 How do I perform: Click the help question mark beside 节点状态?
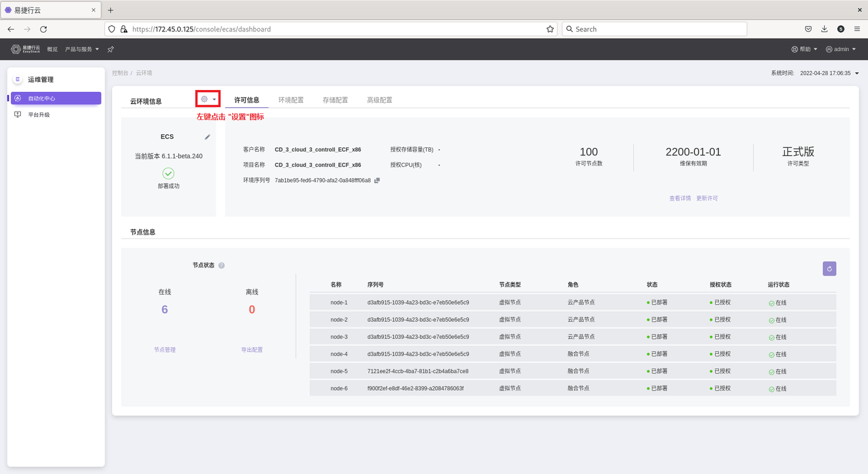222,266
